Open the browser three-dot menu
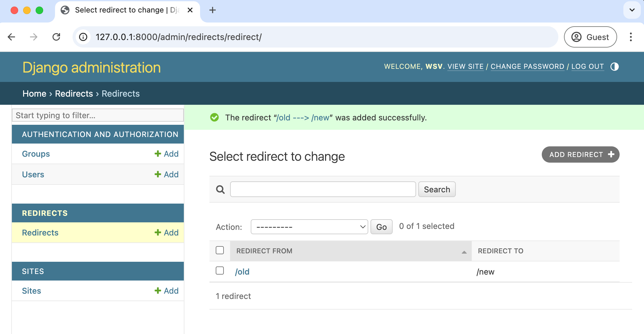The width and height of the screenshot is (644, 334). (631, 37)
